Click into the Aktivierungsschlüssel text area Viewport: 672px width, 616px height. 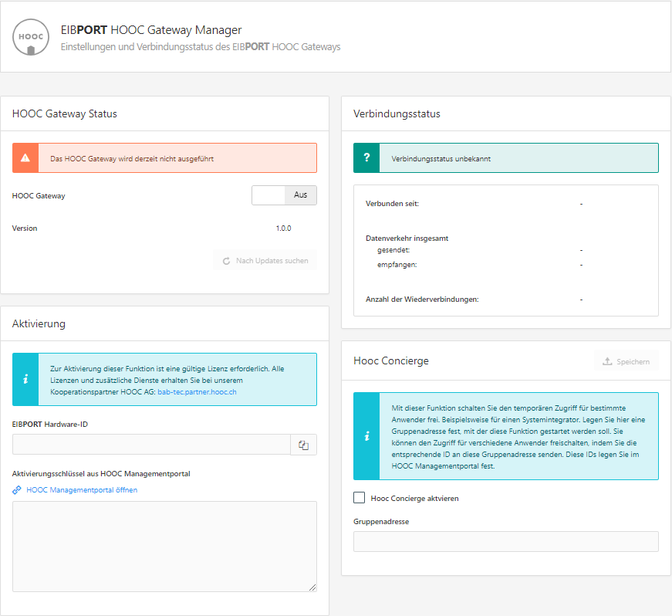(164, 547)
